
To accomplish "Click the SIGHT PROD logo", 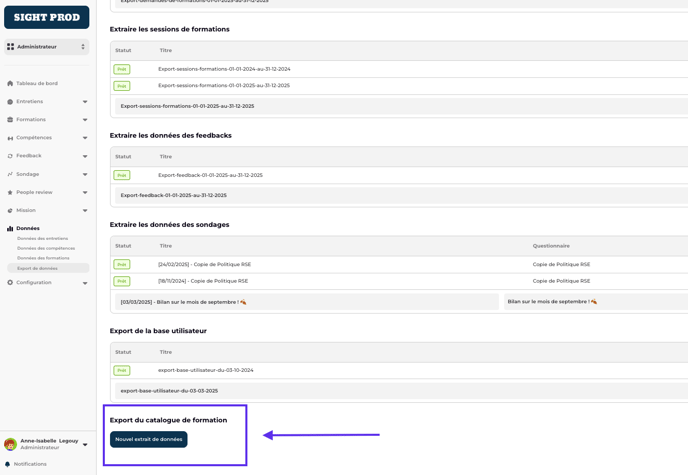I will coord(47,17).
